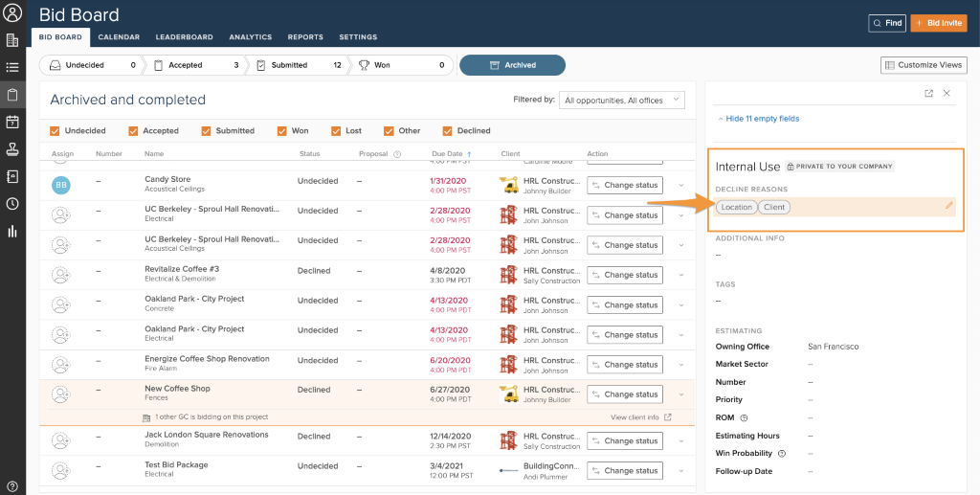The width and height of the screenshot is (980, 495).
Task: Assign a user to Revitalize Coffee #3
Action: [x=62, y=275]
